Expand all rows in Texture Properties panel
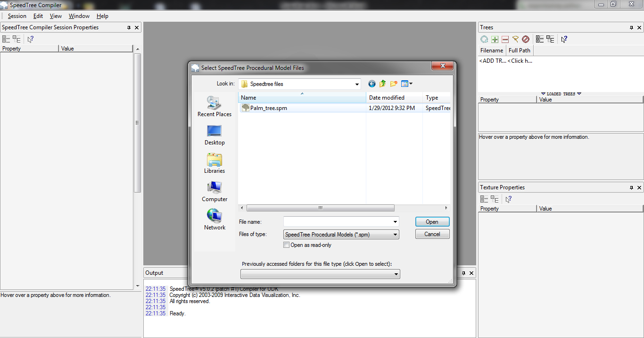This screenshot has height=338, width=644. [484, 199]
